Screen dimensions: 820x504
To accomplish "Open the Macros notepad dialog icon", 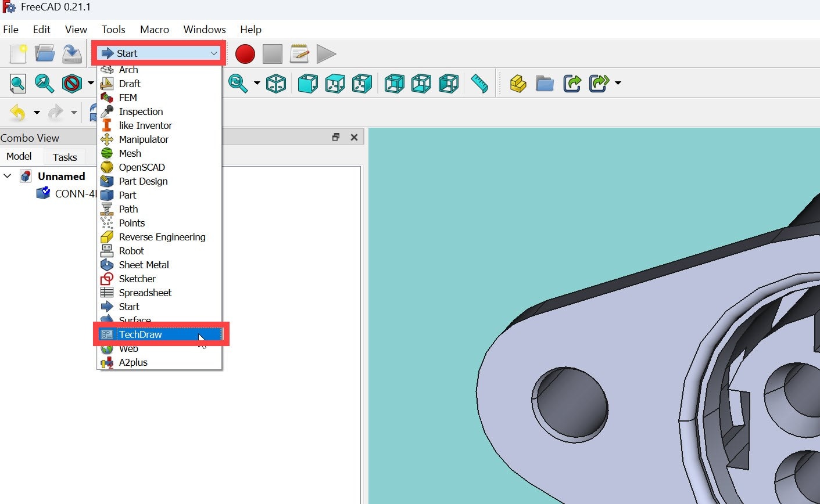I will (299, 54).
